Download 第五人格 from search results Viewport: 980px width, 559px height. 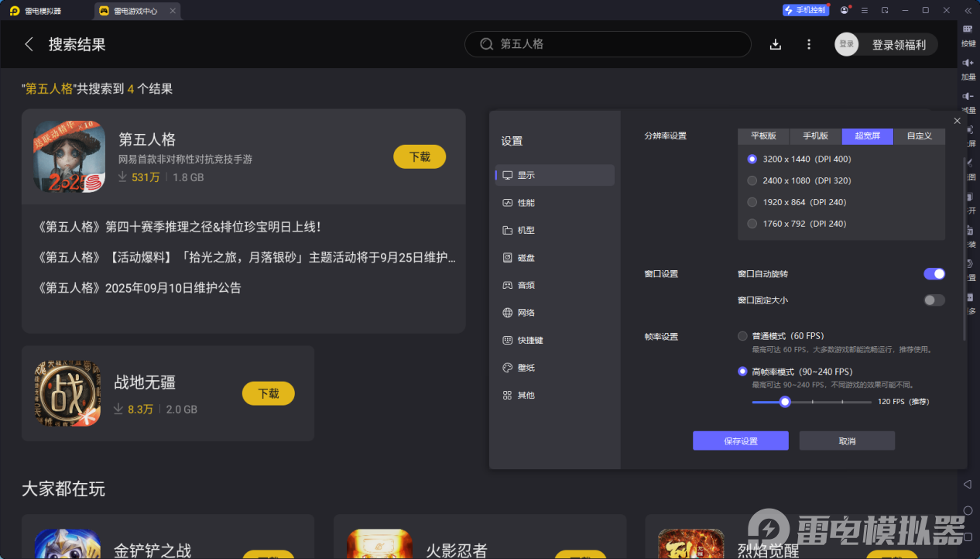click(419, 156)
